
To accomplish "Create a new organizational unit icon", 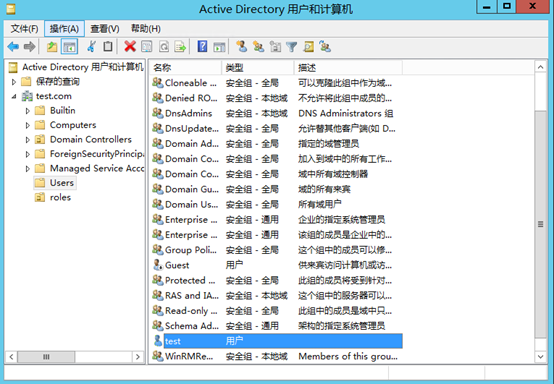I will 275,47.
